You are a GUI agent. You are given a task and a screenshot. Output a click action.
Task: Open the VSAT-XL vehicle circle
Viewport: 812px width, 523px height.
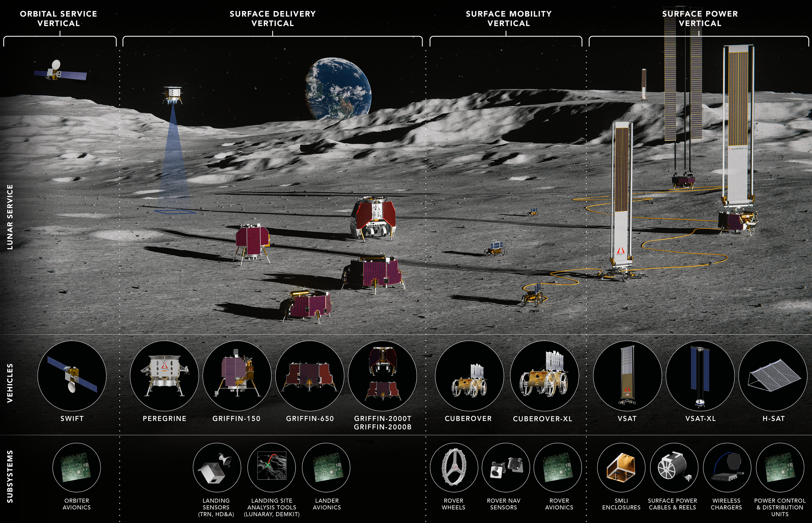point(700,376)
